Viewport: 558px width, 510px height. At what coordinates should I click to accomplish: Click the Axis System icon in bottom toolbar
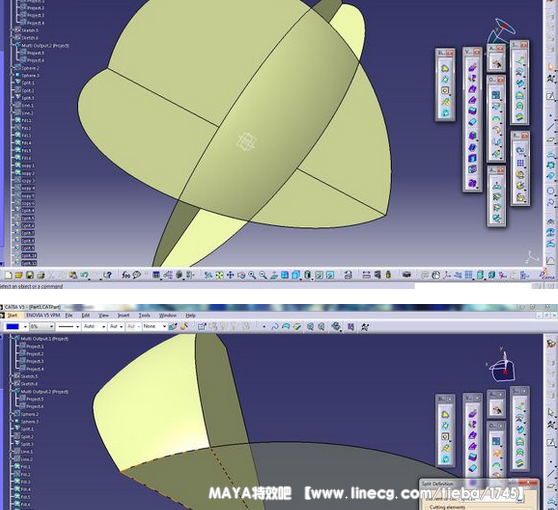(447, 275)
